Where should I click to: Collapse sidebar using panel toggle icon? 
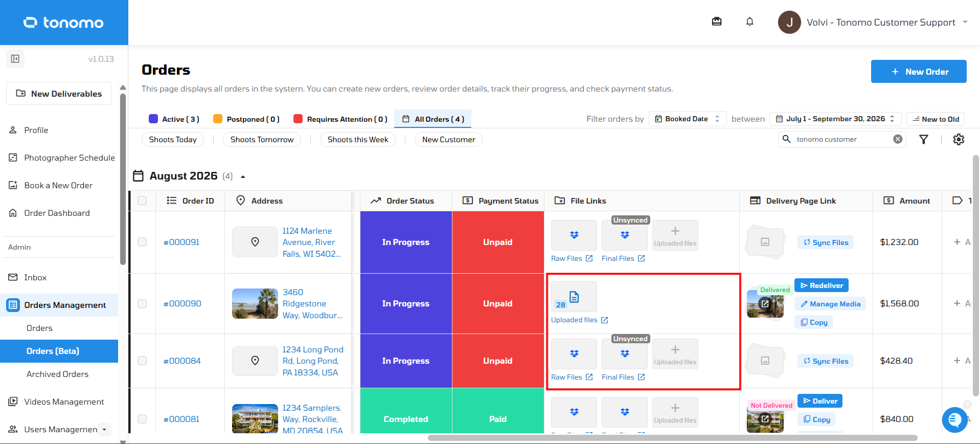(x=15, y=59)
